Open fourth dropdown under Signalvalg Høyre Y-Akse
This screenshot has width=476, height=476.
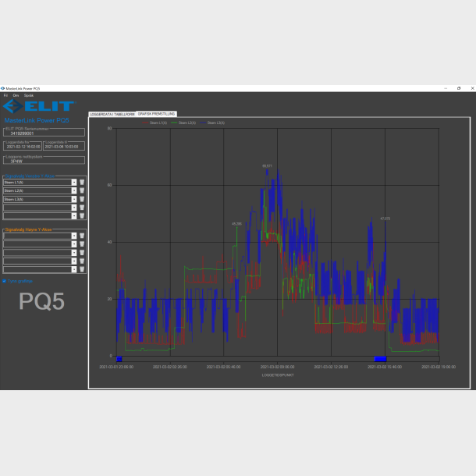coord(74,261)
